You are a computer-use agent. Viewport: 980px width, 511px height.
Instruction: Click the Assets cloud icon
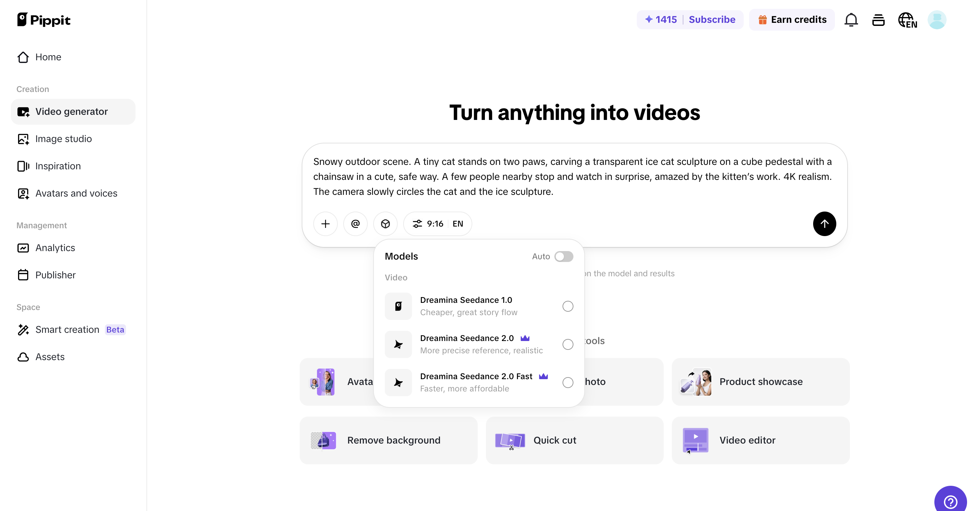23,357
